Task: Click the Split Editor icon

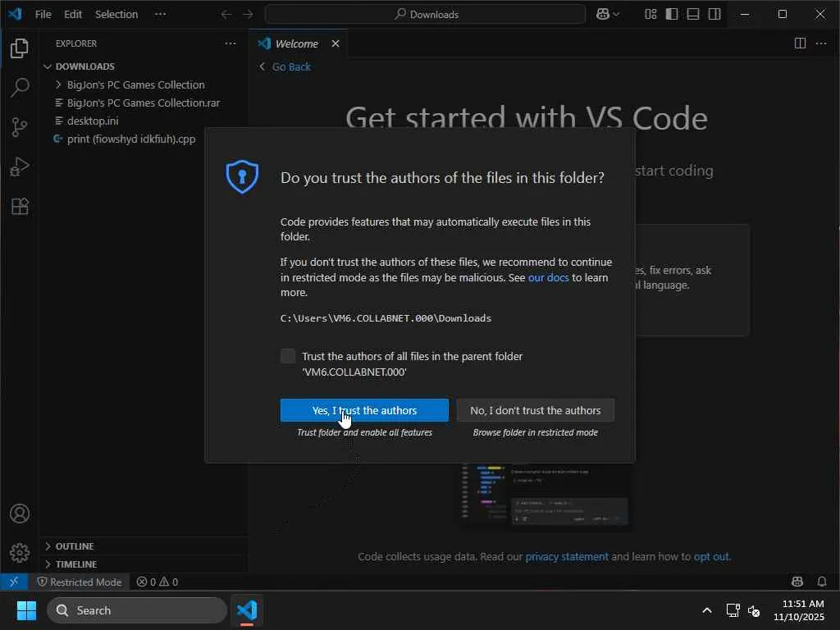Action: click(x=800, y=43)
